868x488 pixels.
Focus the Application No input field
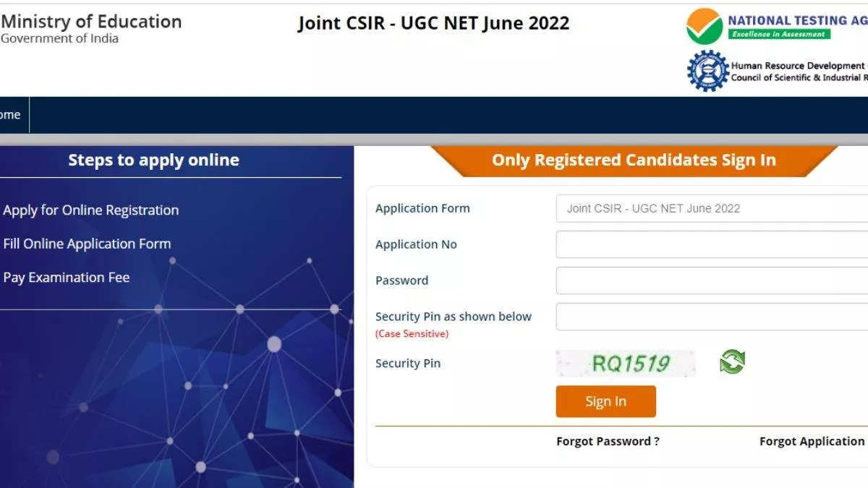[712, 244]
